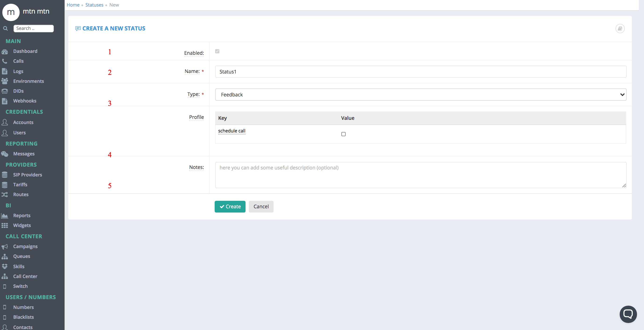Screen dimensions: 644x330
Task: Open the Type dropdown showing Feedback
Action: tap(420, 95)
